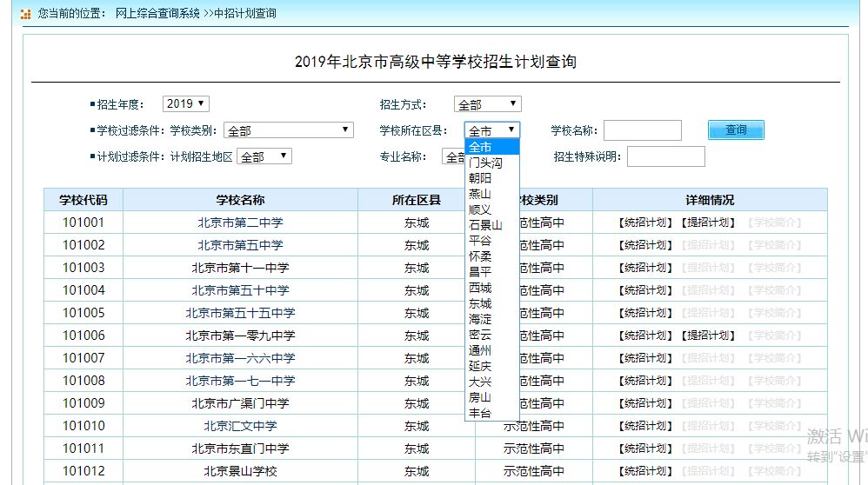Click school name 北京市第五十五中学
Viewport: 868px width, 485px height.
[x=240, y=313]
